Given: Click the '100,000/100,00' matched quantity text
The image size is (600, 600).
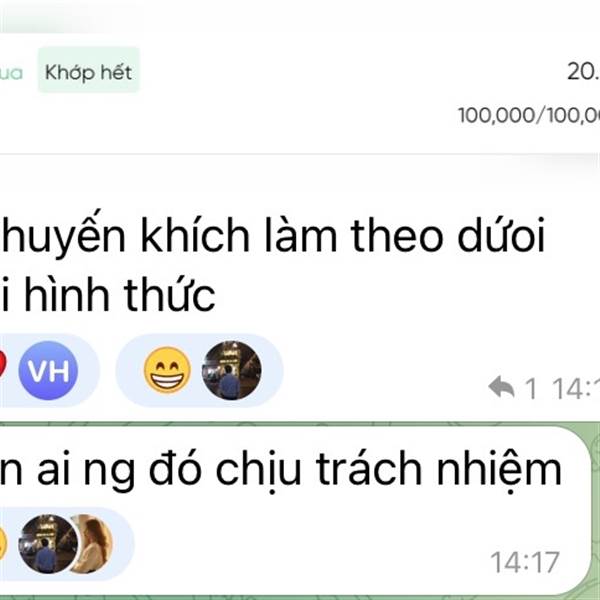Looking at the screenshot, I should (529, 115).
